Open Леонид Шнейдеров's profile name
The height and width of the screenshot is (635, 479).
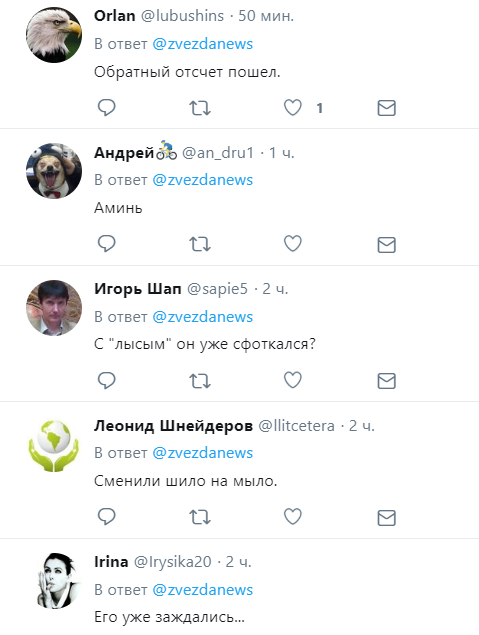(x=173, y=426)
